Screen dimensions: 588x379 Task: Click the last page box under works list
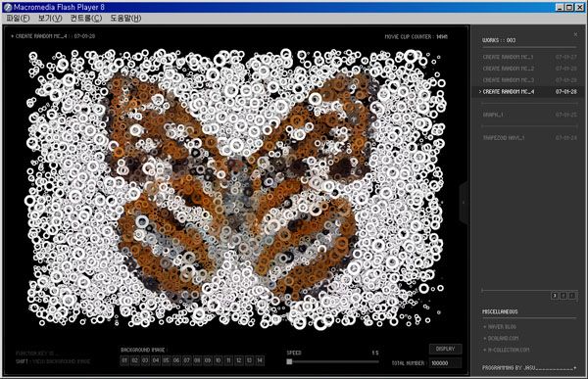572,296
